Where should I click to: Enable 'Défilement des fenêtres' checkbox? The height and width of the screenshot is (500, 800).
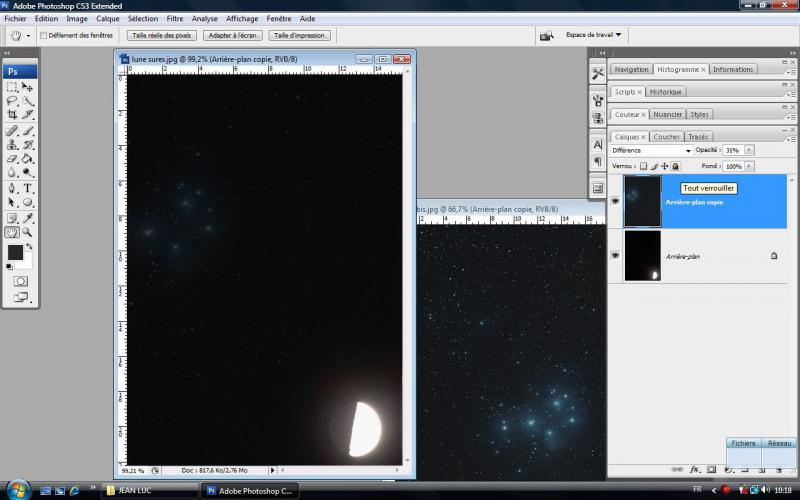(x=44, y=36)
